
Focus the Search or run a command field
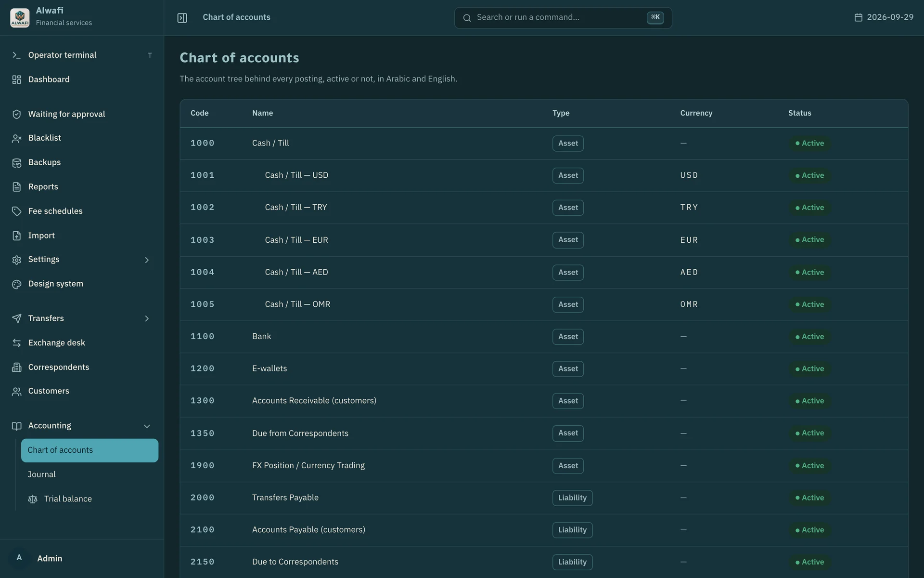[x=563, y=18]
